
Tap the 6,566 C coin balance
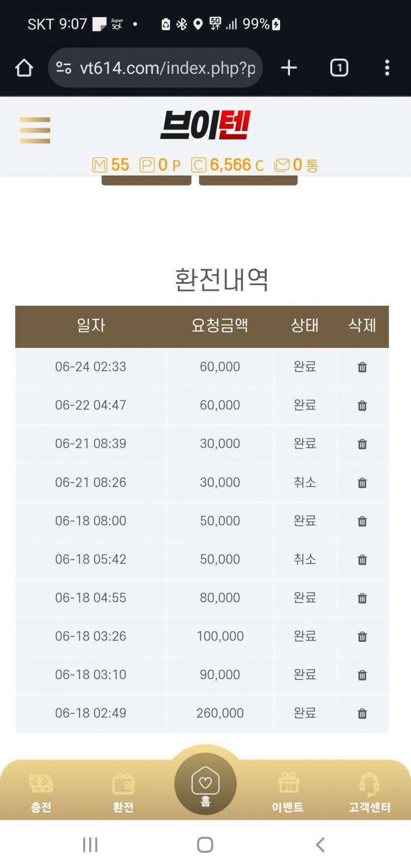(227, 165)
